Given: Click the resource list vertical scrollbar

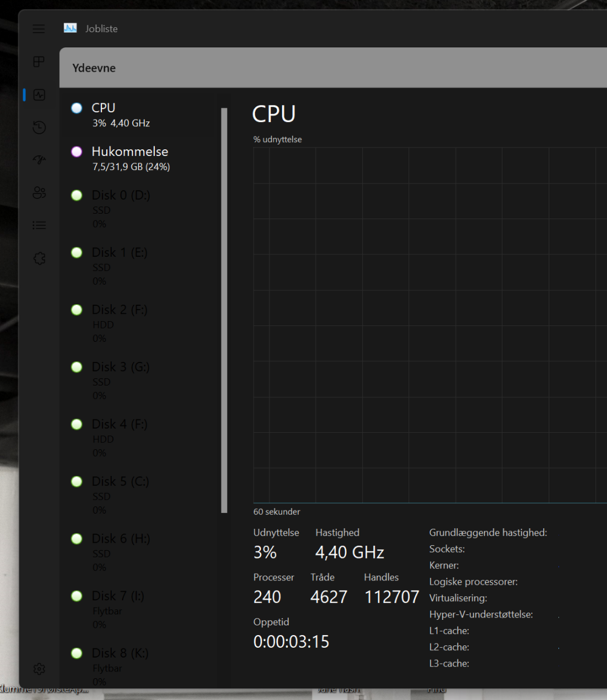Looking at the screenshot, I should tap(224, 310).
